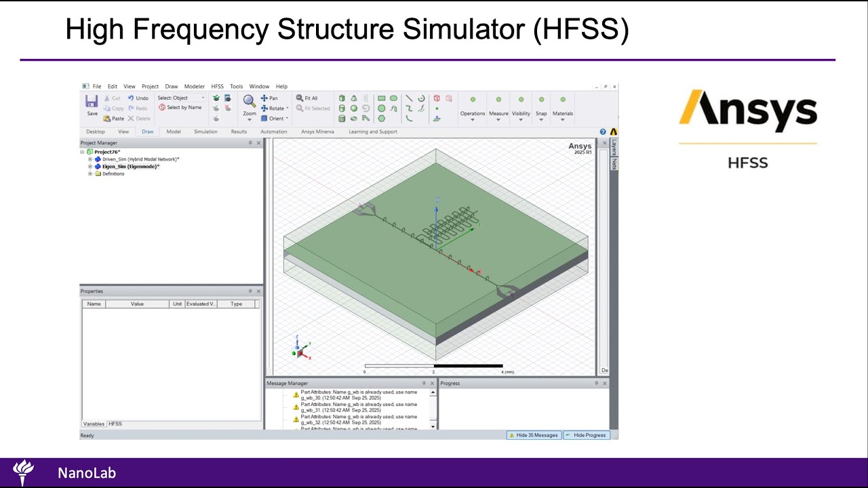Pin the Properties panel

click(x=250, y=291)
